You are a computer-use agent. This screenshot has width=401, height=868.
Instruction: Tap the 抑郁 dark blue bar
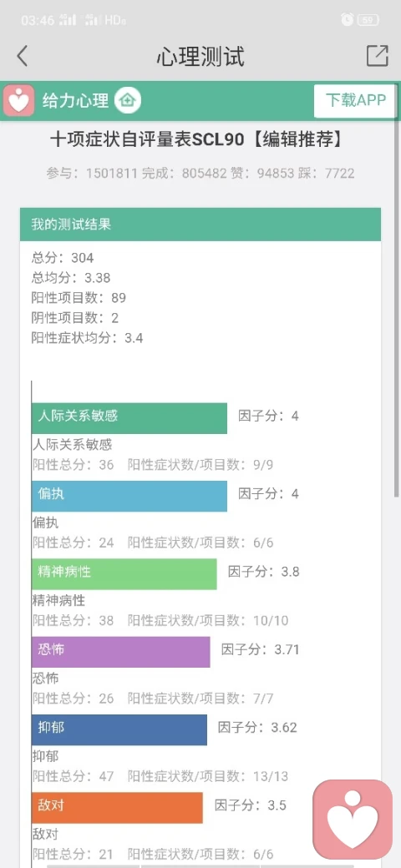119,729
